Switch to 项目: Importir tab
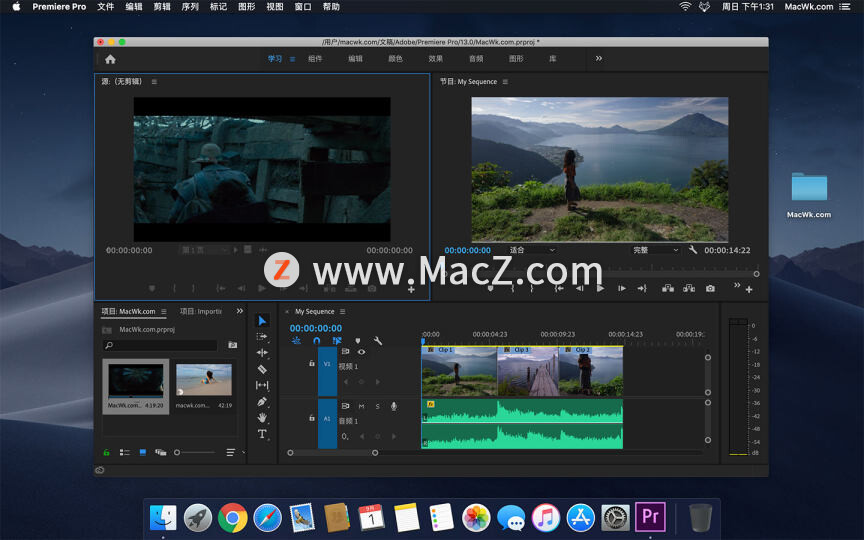 201,311
